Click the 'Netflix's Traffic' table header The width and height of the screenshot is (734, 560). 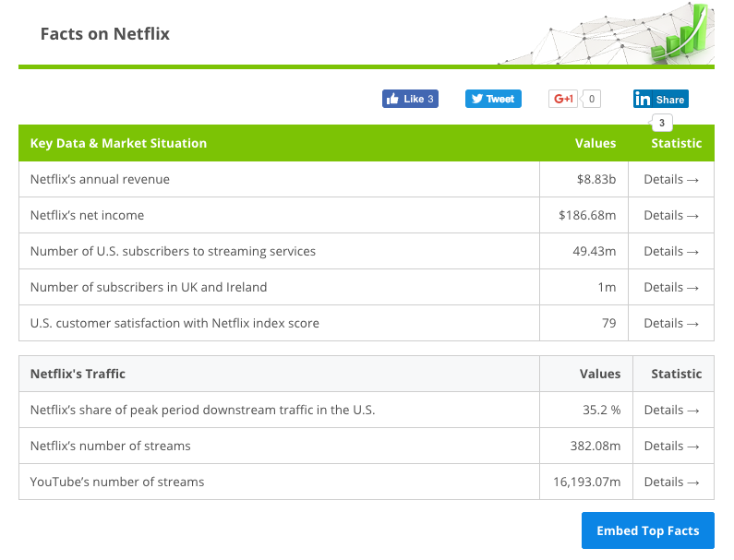pyautogui.click(x=78, y=374)
